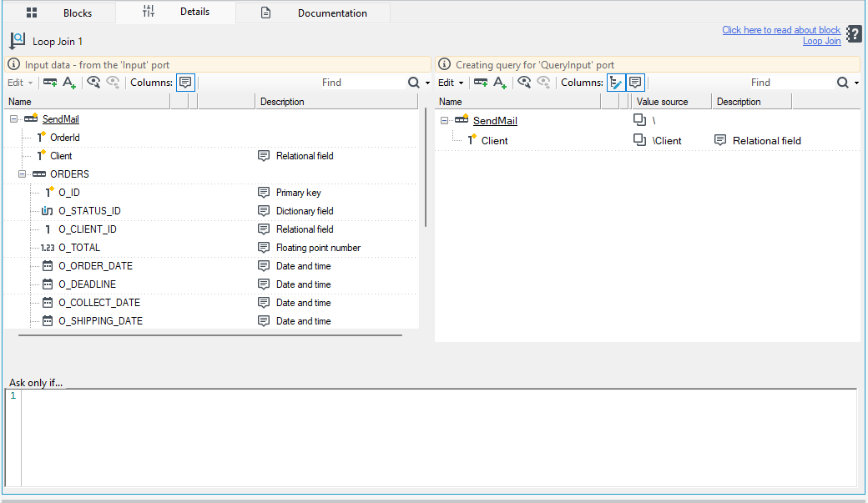Click the Value source column header
868x503 pixels.
click(x=671, y=102)
